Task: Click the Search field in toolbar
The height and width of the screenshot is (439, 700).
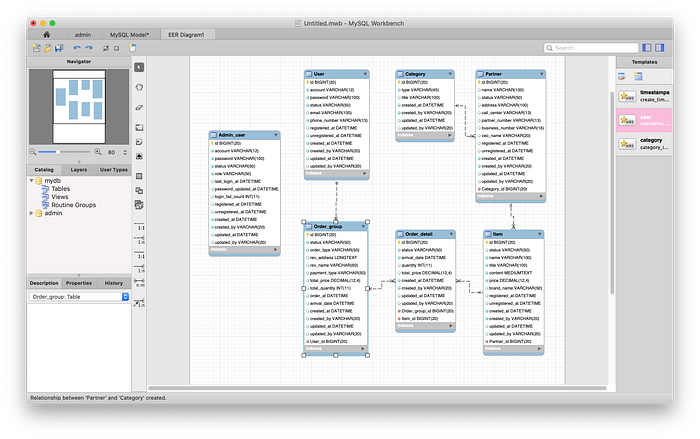Action: (591, 48)
